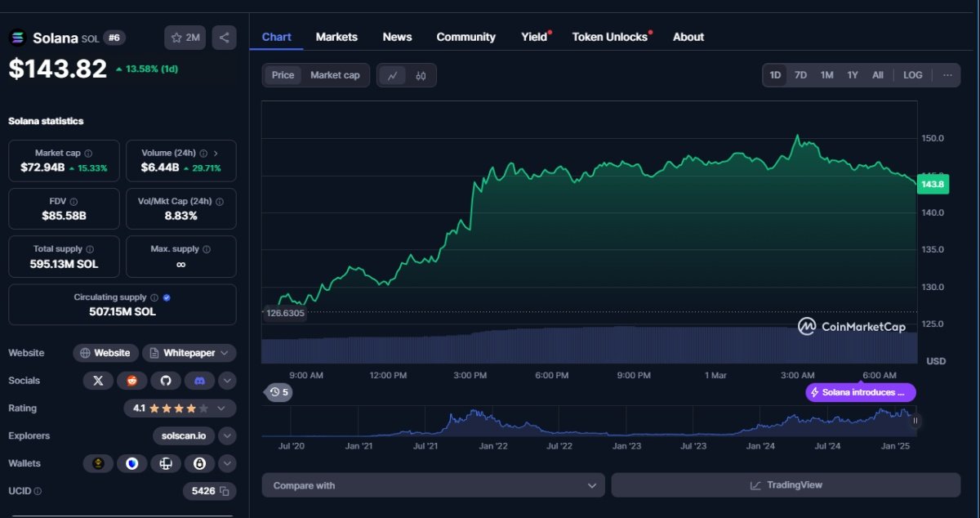Image resolution: width=980 pixels, height=518 pixels.
Task: Add Solana to watchlist with star button
Action: [x=185, y=38]
